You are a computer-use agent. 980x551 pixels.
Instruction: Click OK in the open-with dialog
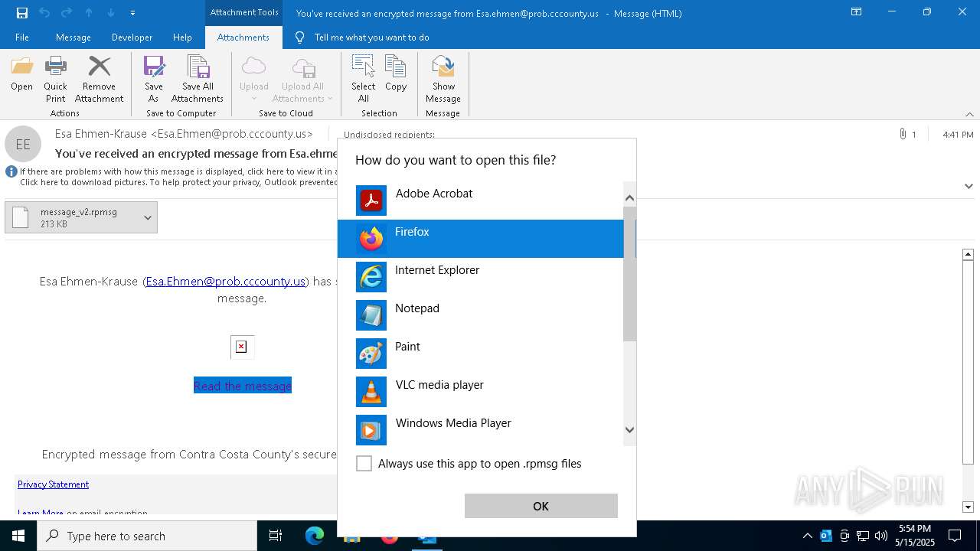coord(541,506)
